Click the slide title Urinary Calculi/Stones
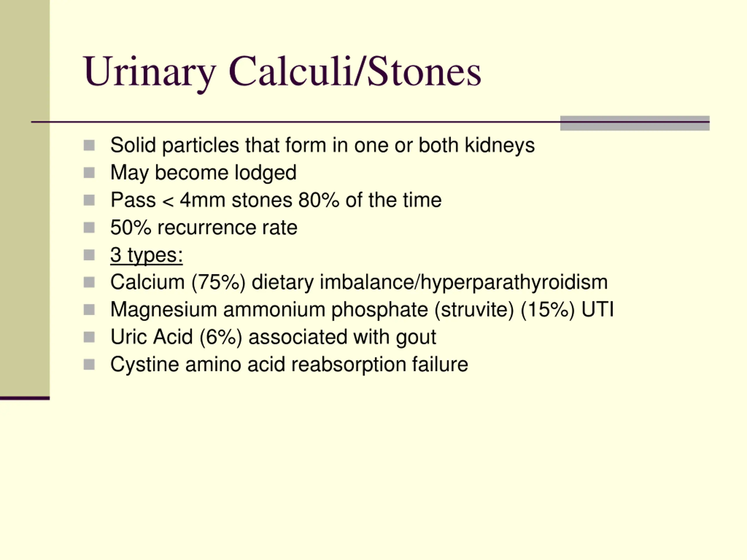 [282, 72]
